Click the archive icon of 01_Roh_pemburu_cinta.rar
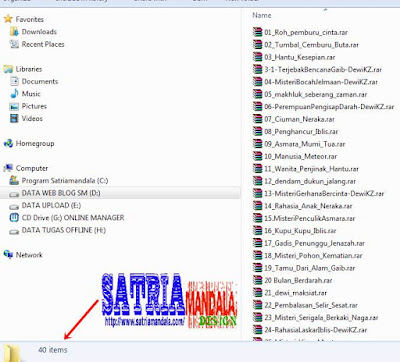The width and height of the screenshot is (400, 362). pos(257,32)
